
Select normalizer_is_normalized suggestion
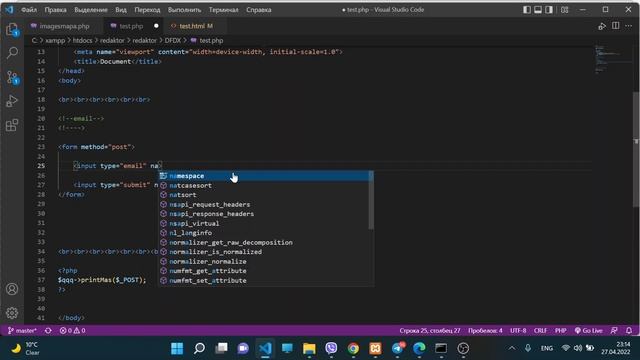[264, 252]
